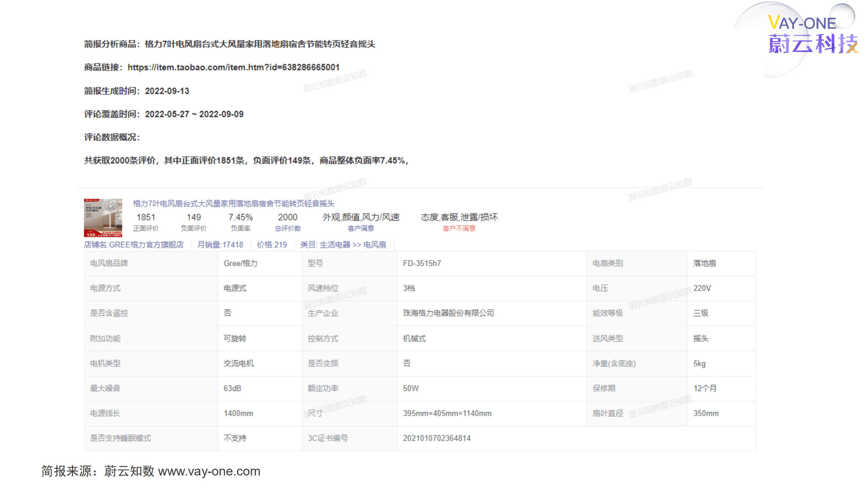The image size is (868, 488).
Task: Click the 简报生成时间 date 2022-09-13
Action: coord(168,91)
